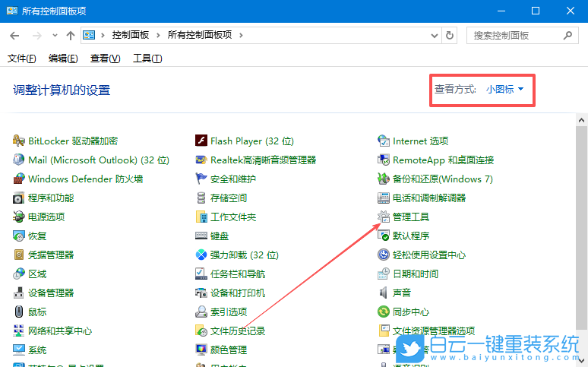The width and height of the screenshot is (588, 367).
Task: Expand the chevron before 控制面板 in the address bar
Action: tap(103, 35)
